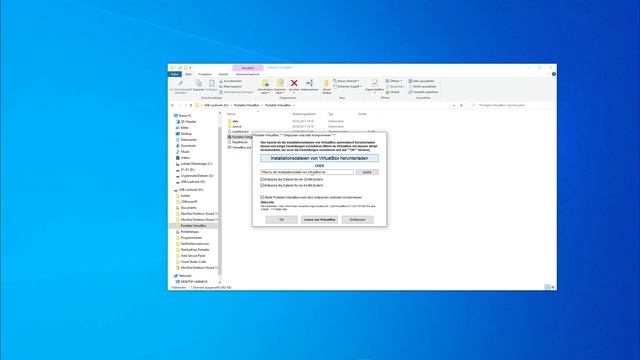Click the back arrow in Explorer
This screenshot has width=640, height=360.
pyautogui.click(x=173, y=105)
